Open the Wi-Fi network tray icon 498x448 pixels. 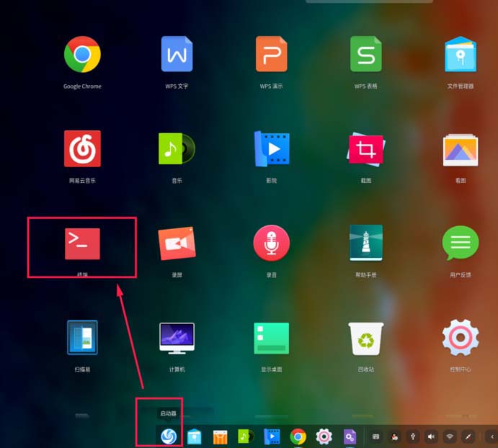pyautogui.click(x=450, y=436)
